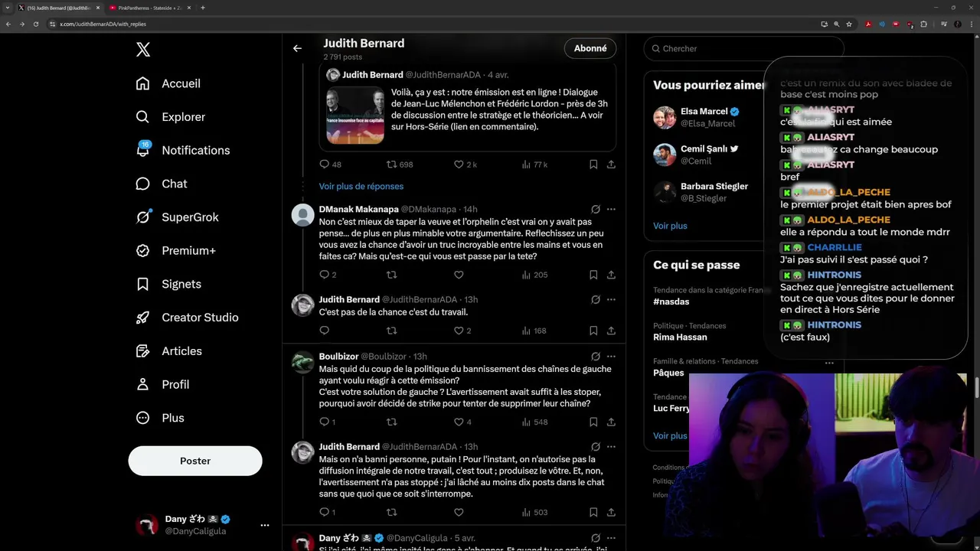Like the Boulbizor post with 4 likes
This screenshot has width=980, height=551.
tap(462, 422)
